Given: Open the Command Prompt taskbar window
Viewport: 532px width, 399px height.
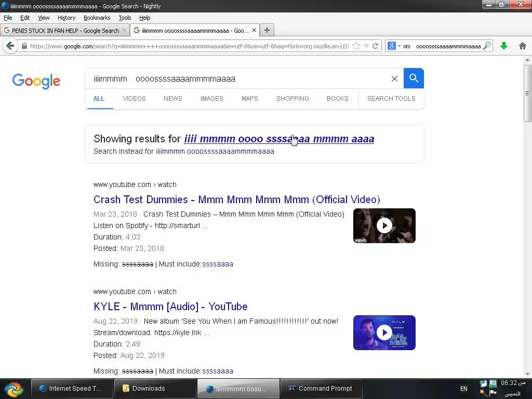Looking at the screenshot, I should click(321, 389).
